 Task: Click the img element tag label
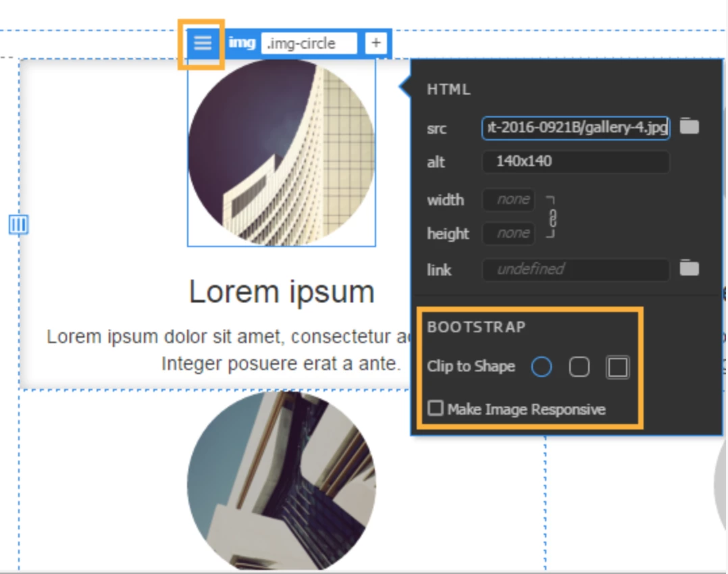242,43
